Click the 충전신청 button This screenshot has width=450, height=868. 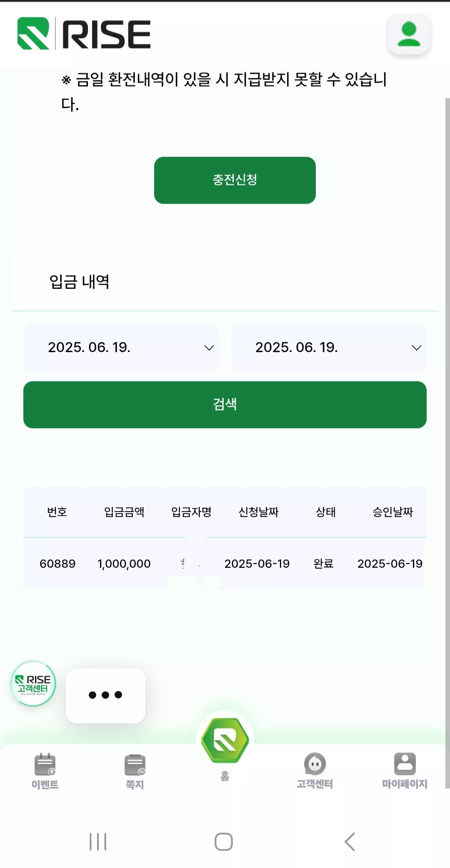(x=235, y=180)
